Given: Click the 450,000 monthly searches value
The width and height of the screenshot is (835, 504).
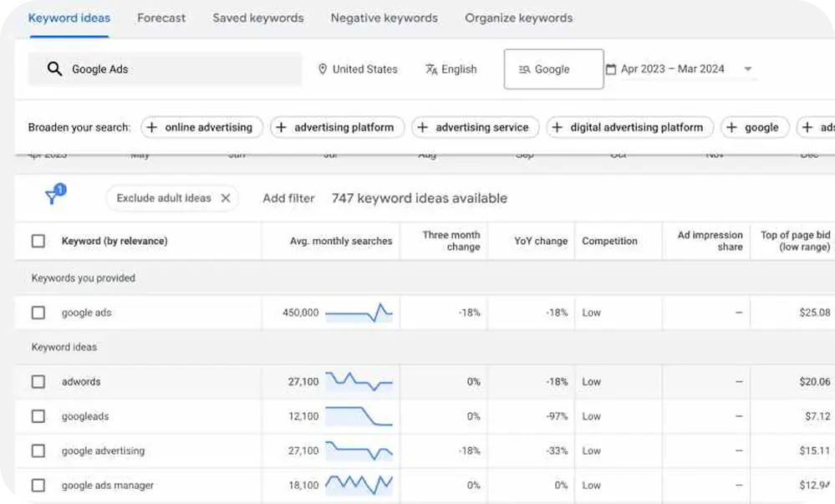Looking at the screenshot, I should [x=300, y=313].
